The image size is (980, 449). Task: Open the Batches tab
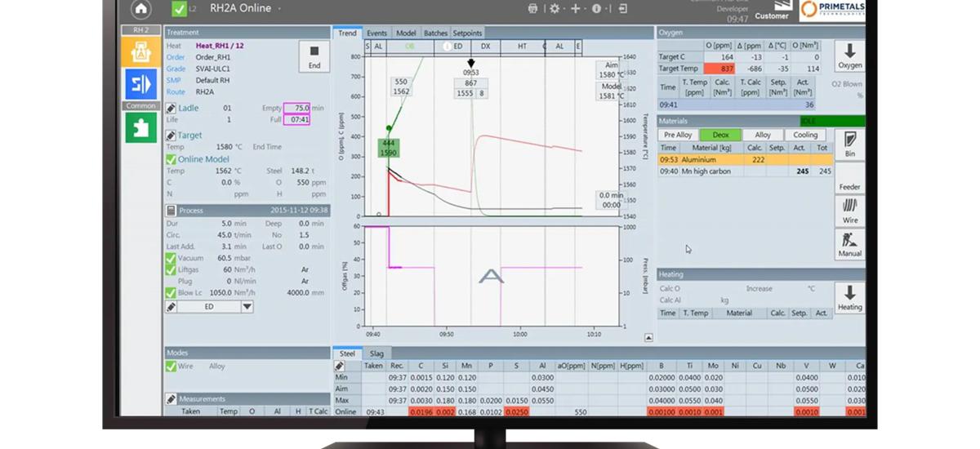pyautogui.click(x=435, y=33)
